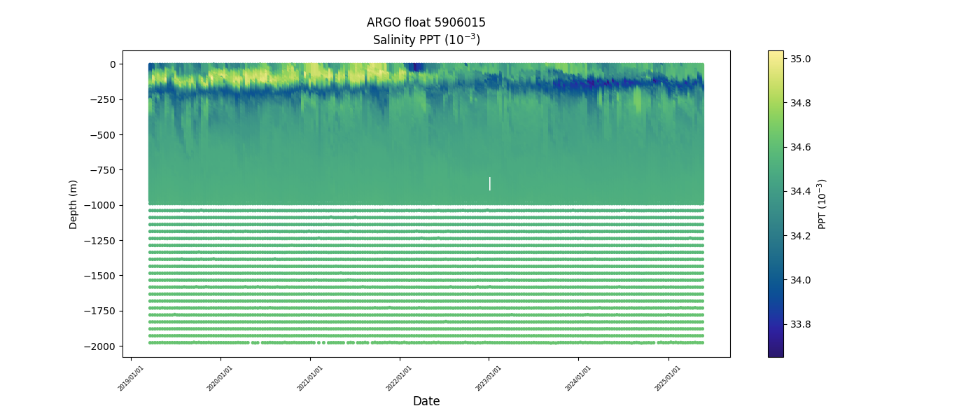Click the −1000 depth tick label

pos(100,205)
